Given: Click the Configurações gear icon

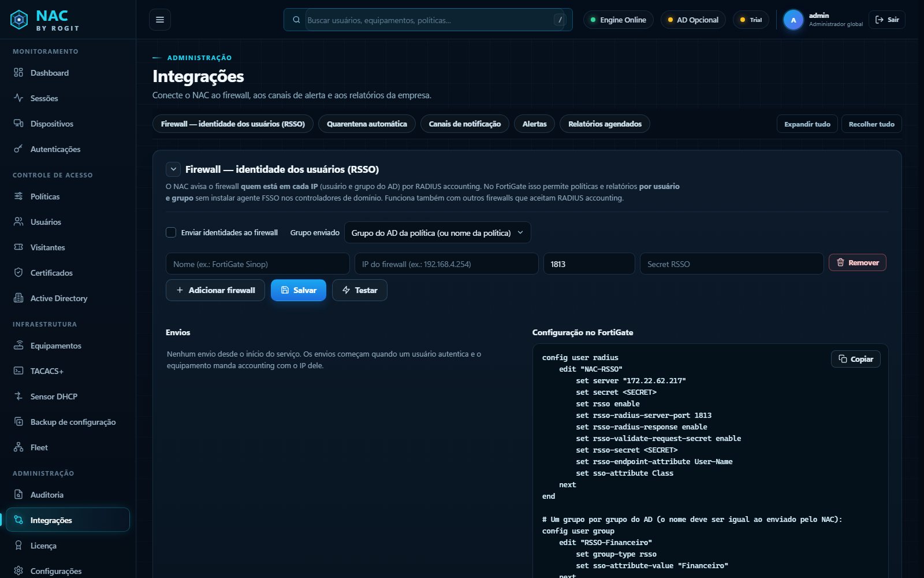Looking at the screenshot, I should tap(18, 571).
